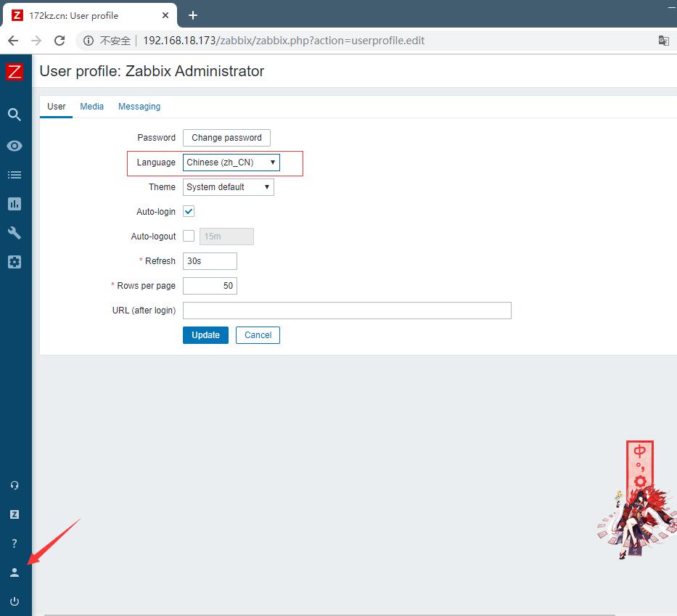Open Administration via the gear-box icon
Viewport: 677px width, 616px height.
15,261
